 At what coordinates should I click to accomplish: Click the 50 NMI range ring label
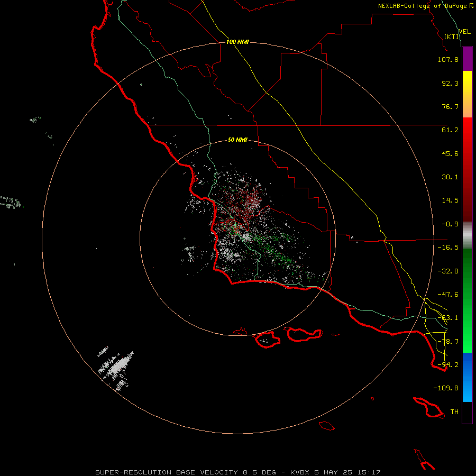coord(237,140)
